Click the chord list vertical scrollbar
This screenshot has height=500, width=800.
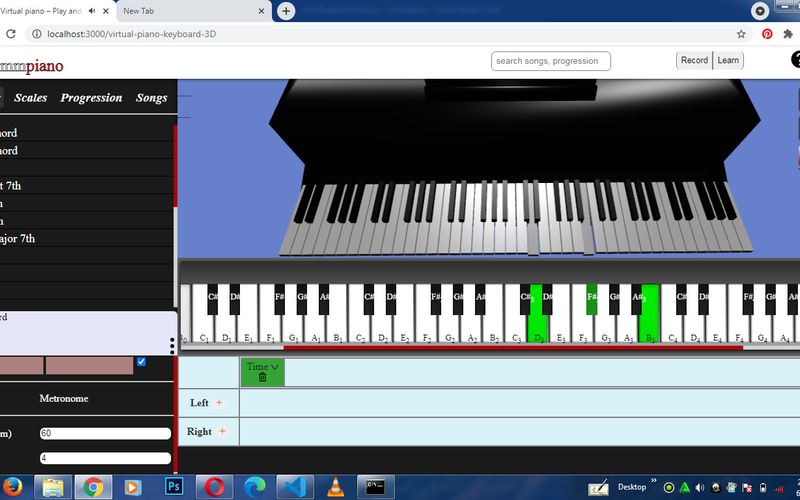coord(176,166)
